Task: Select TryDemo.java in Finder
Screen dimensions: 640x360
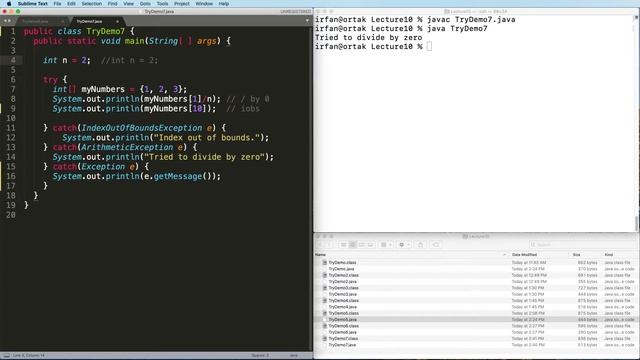Action: click(x=476, y=269)
